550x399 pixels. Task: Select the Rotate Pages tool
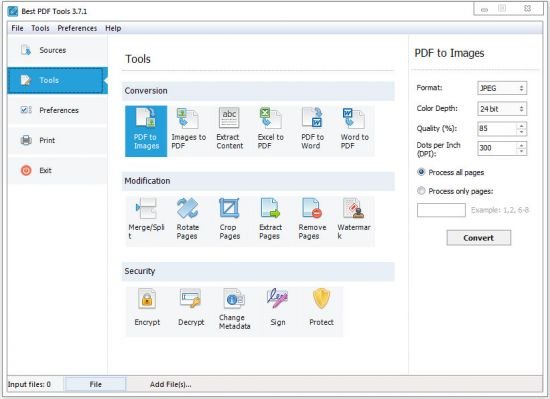click(188, 221)
